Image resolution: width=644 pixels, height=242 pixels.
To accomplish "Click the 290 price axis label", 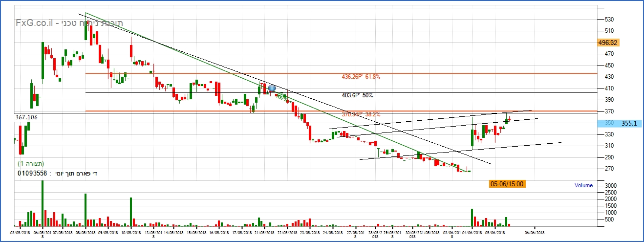I will click(609, 157).
